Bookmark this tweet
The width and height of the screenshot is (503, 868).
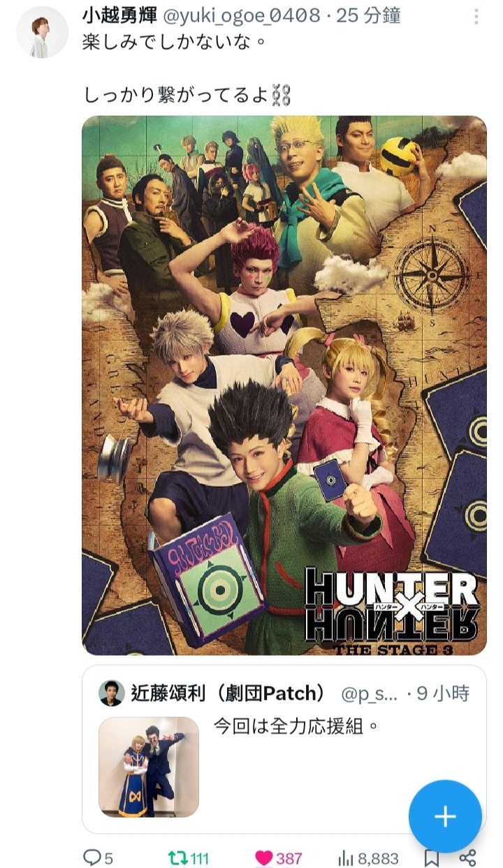tap(432, 858)
